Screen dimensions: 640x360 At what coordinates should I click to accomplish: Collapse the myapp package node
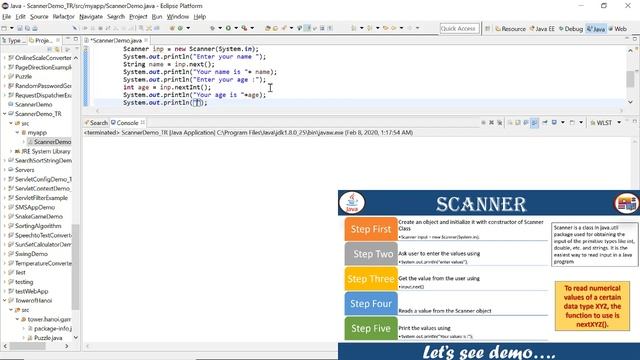coord(17,133)
